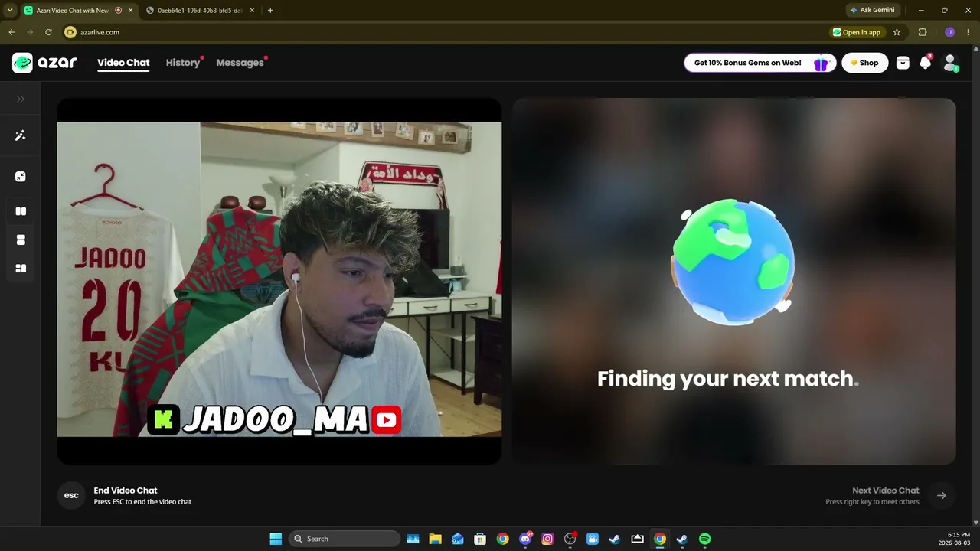Screen dimensions: 980x551
Task: Open the dice random match icon
Action: pos(21,177)
